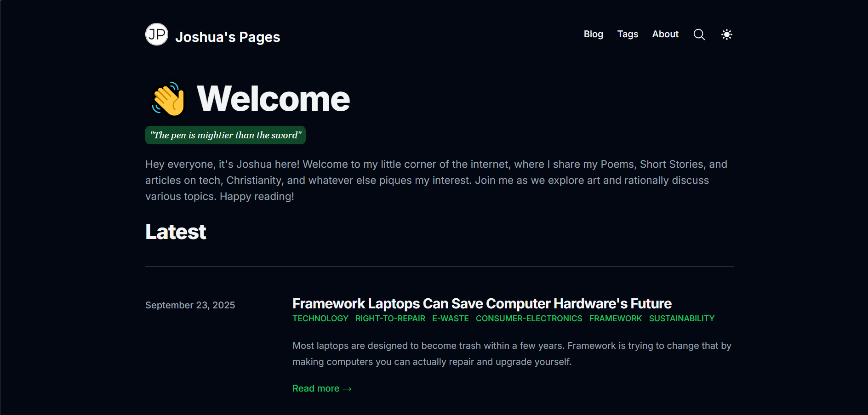Screen dimensions: 868x415
Task: Click the FRAMEWORK tag
Action: click(x=615, y=318)
